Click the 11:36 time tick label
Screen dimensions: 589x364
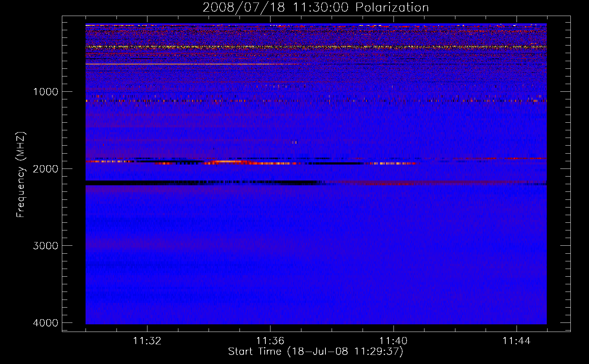click(x=270, y=341)
